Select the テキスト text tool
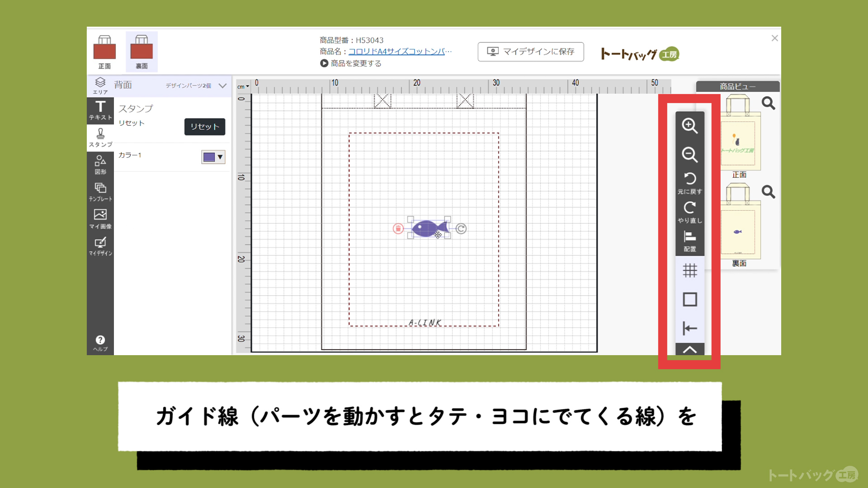868x488 pixels. (100, 110)
